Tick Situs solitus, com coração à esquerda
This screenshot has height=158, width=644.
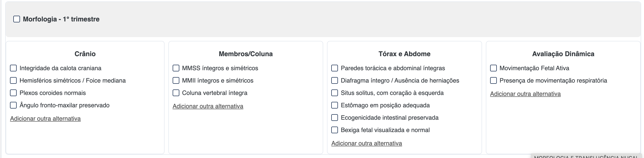335,93
